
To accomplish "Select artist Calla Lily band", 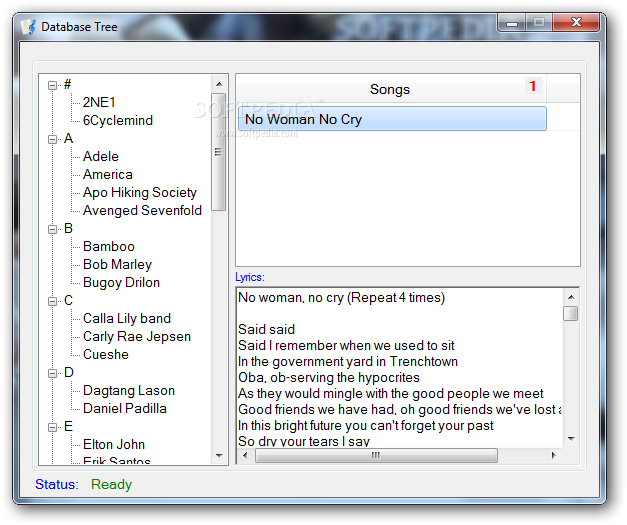I will click(x=127, y=318).
